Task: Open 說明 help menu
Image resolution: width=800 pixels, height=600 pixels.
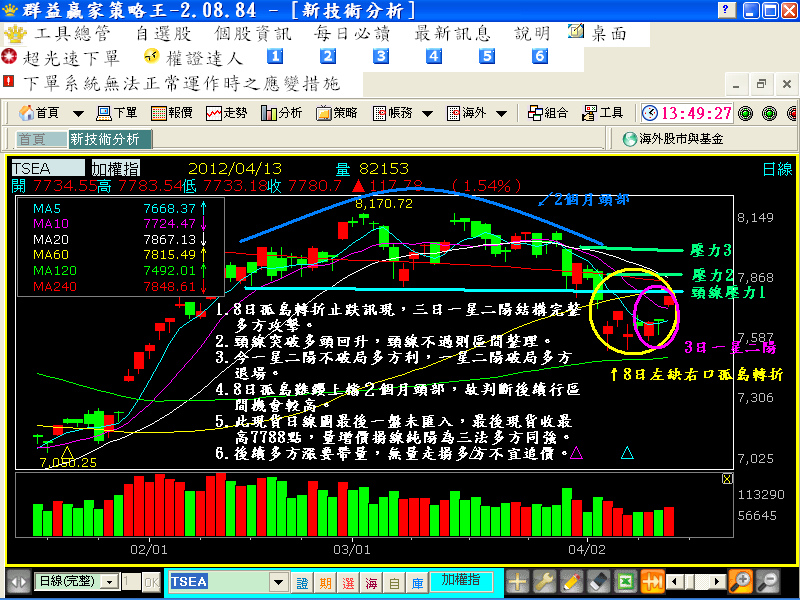Action: tap(532, 34)
